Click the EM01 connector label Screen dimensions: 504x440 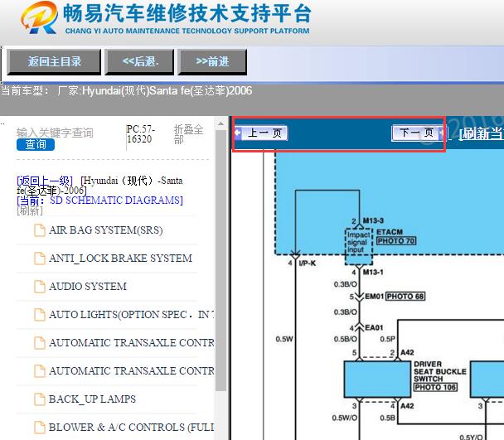tap(375, 296)
